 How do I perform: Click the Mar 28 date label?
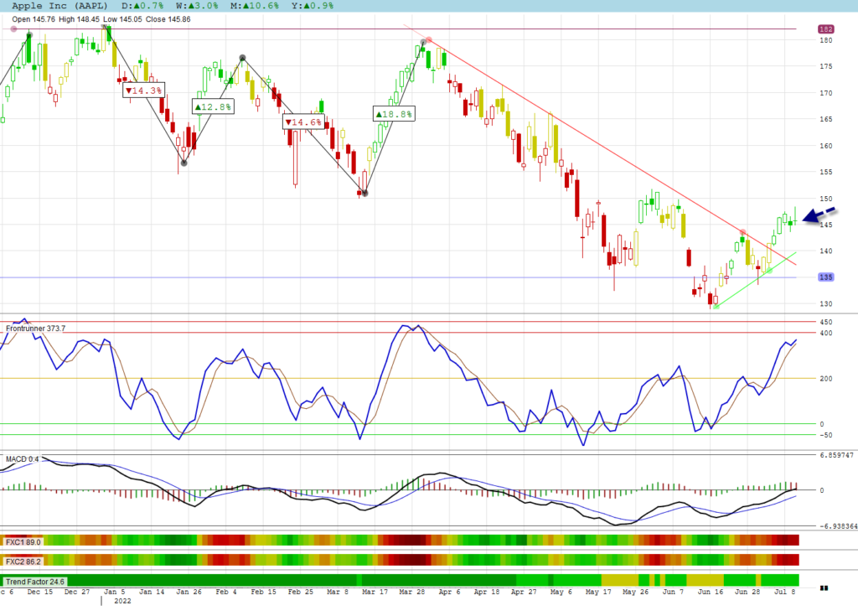pyautogui.click(x=412, y=592)
